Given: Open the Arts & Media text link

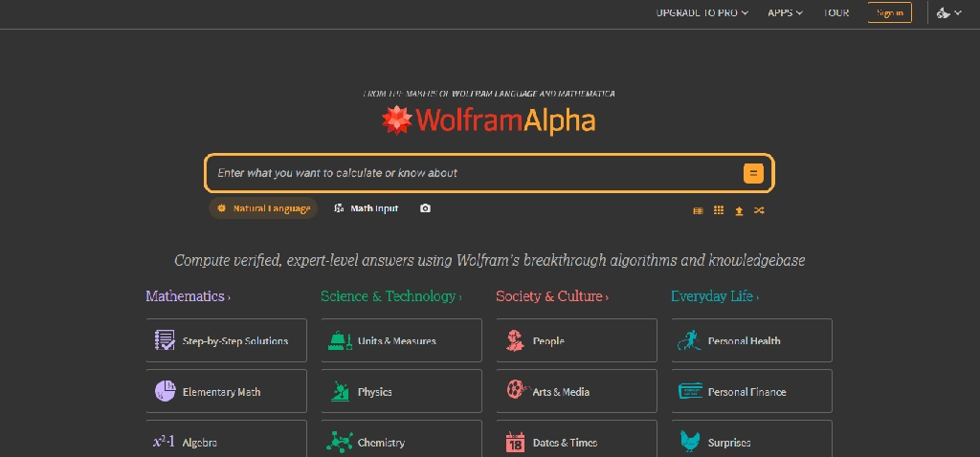Looking at the screenshot, I should [561, 392].
